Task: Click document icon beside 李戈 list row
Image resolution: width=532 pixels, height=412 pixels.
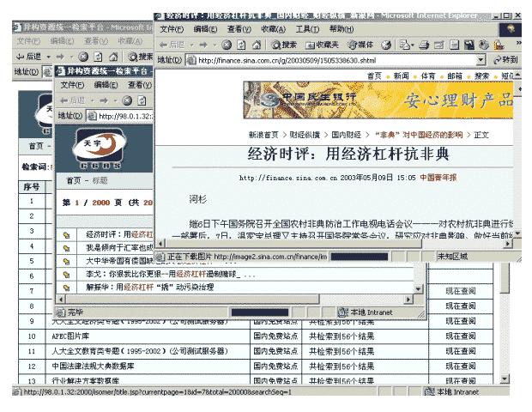Action: coord(67,274)
